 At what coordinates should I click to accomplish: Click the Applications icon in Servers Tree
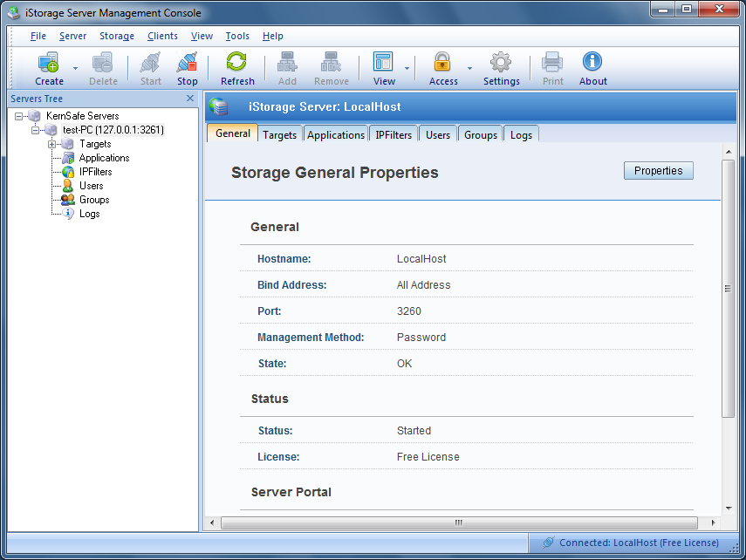(x=68, y=158)
